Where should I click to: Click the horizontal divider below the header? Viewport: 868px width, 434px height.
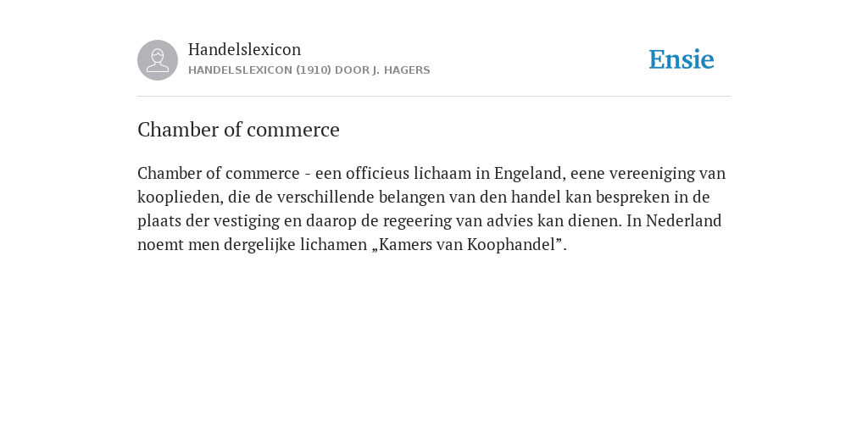[434, 97]
